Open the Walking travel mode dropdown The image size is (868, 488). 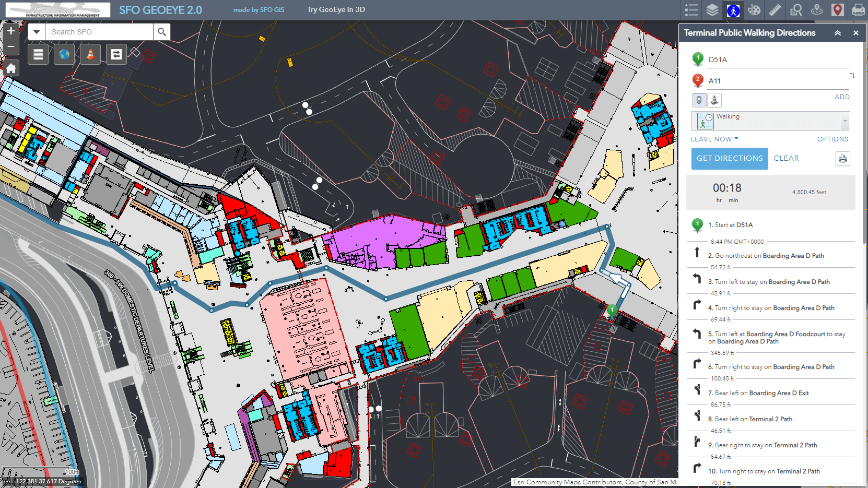click(x=844, y=121)
